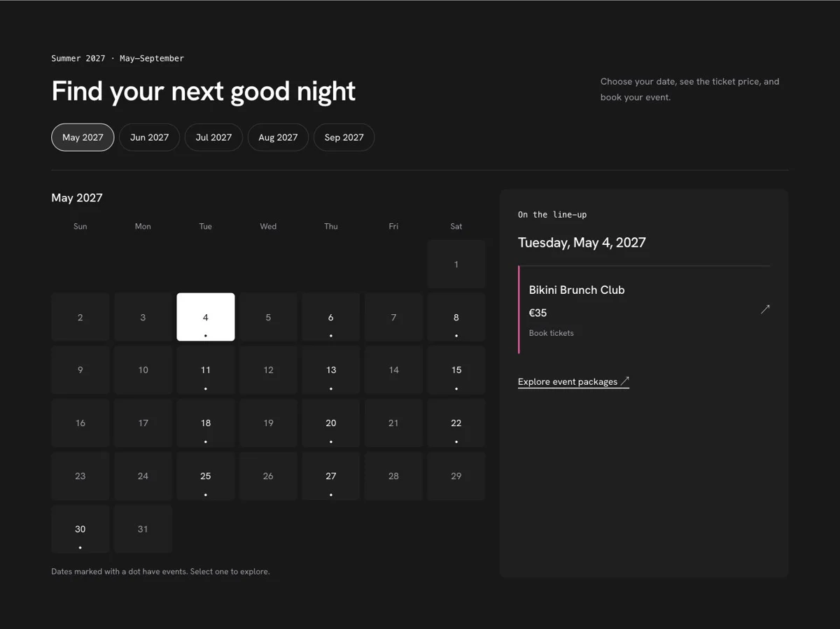Select May 9 on the calendar
The height and width of the screenshot is (629, 840).
(80, 370)
